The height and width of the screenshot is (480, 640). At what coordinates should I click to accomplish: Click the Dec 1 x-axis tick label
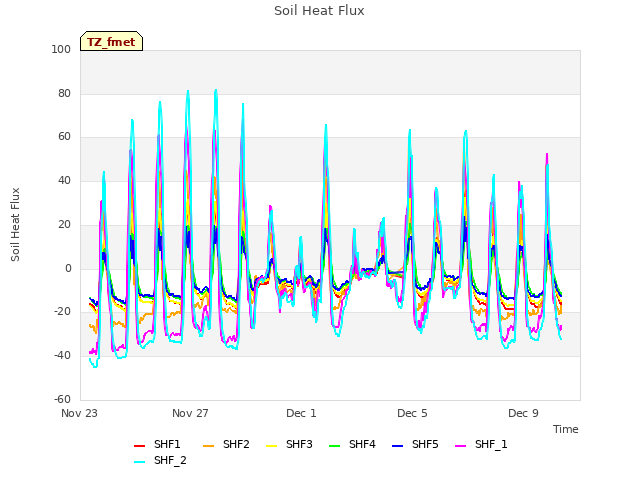[301, 413]
